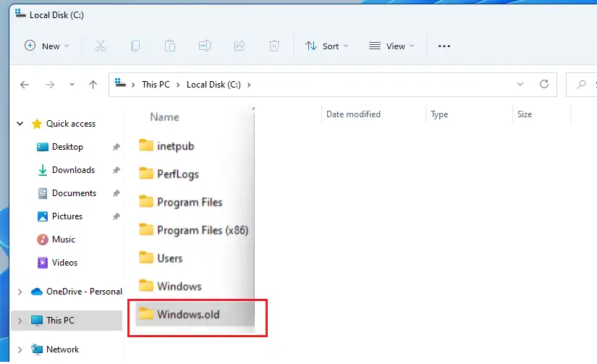
Task: Open Pictures in navigation pane
Action: pyautogui.click(x=67, y=216)
